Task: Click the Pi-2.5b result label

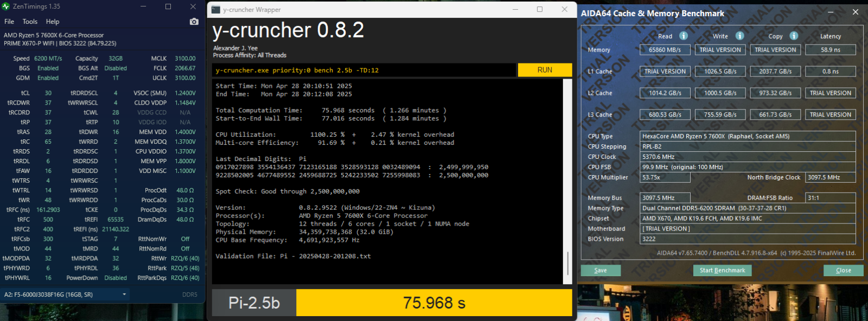Action: pyautogui.click(x=254, y=303)
